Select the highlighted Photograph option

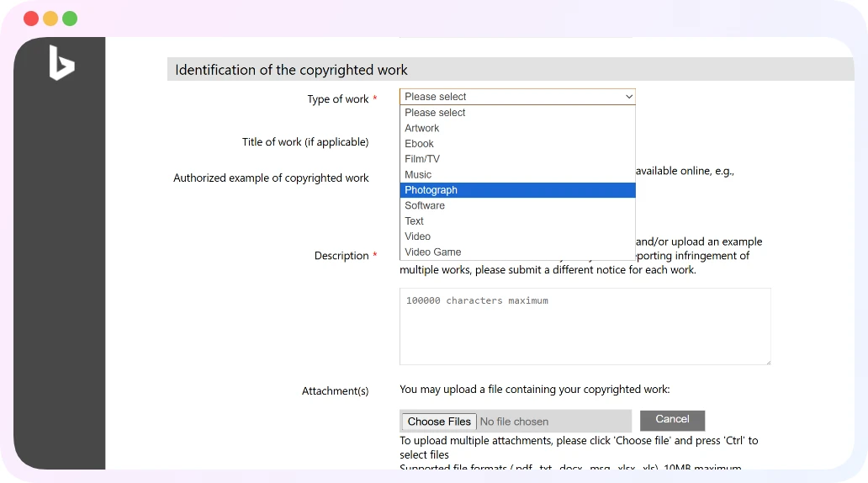tap(517, 190)
